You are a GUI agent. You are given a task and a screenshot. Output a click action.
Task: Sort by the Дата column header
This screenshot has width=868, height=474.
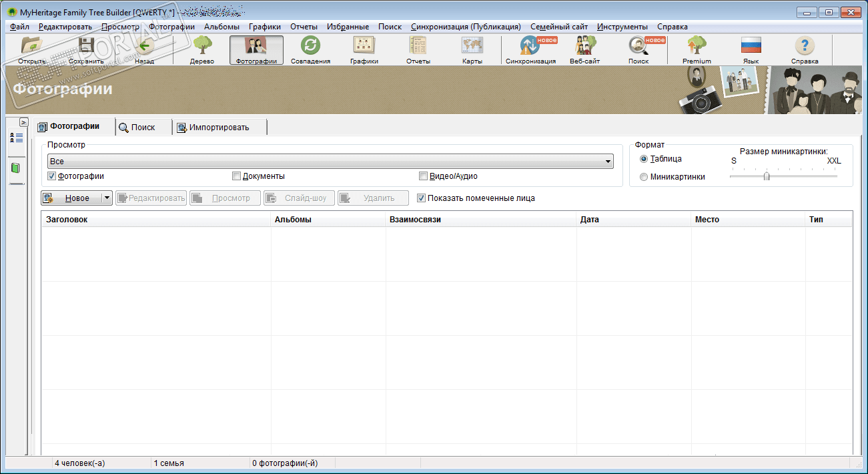coord(634,219)
